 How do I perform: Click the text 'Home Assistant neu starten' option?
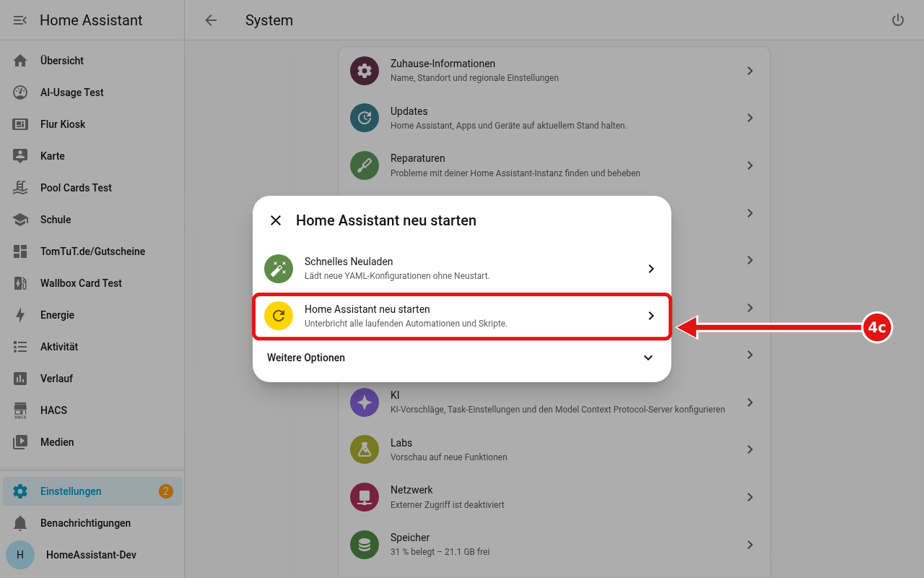[x=367, y=309]
